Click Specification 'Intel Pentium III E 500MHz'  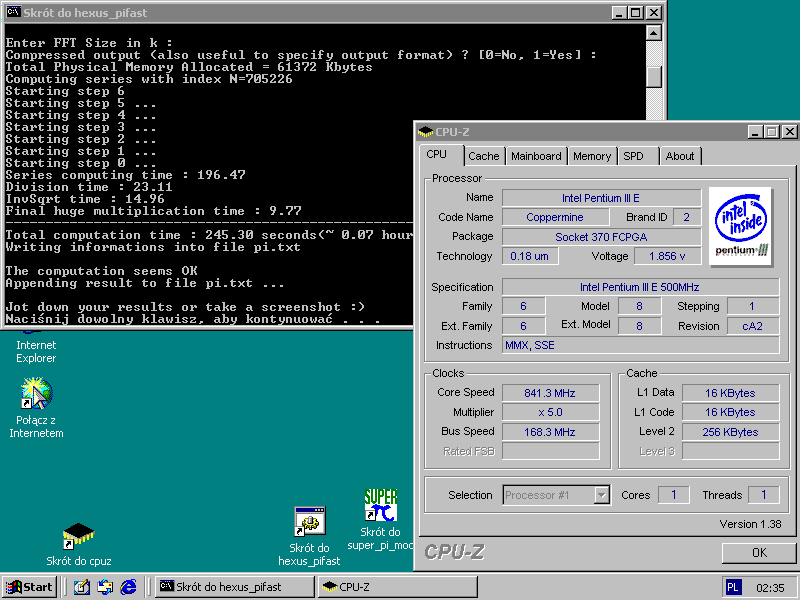(x=640, y=287)
